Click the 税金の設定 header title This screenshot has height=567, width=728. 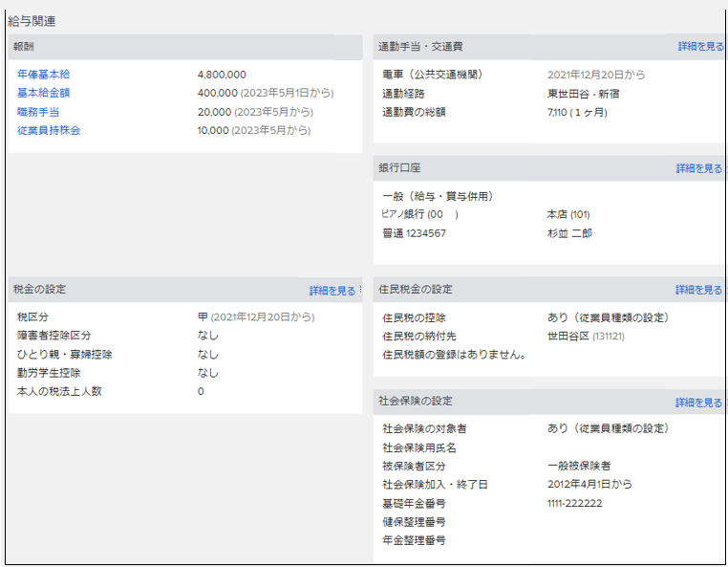40,290
